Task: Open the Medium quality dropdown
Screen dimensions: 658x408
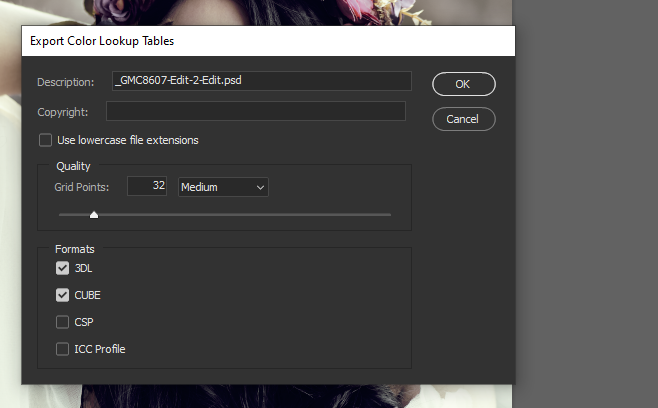Action: [x=223, y=187]
